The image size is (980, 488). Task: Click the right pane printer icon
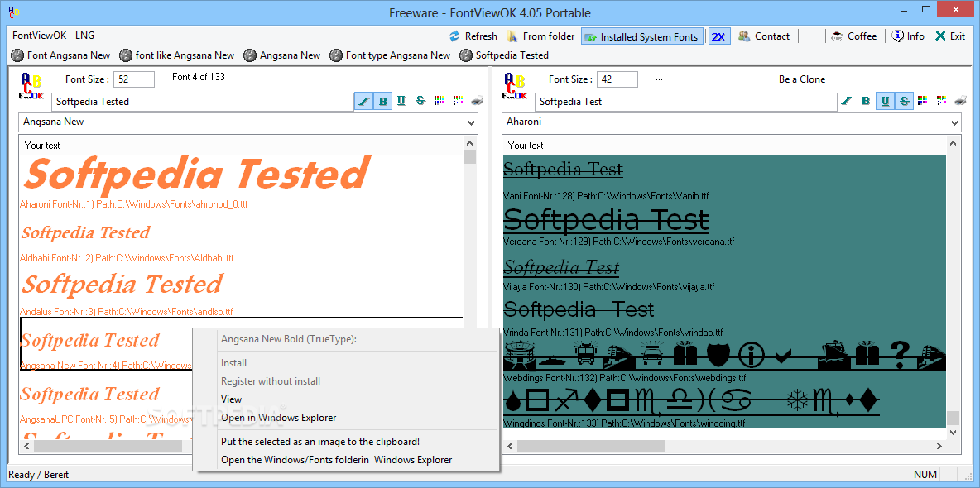coord(961,100)
